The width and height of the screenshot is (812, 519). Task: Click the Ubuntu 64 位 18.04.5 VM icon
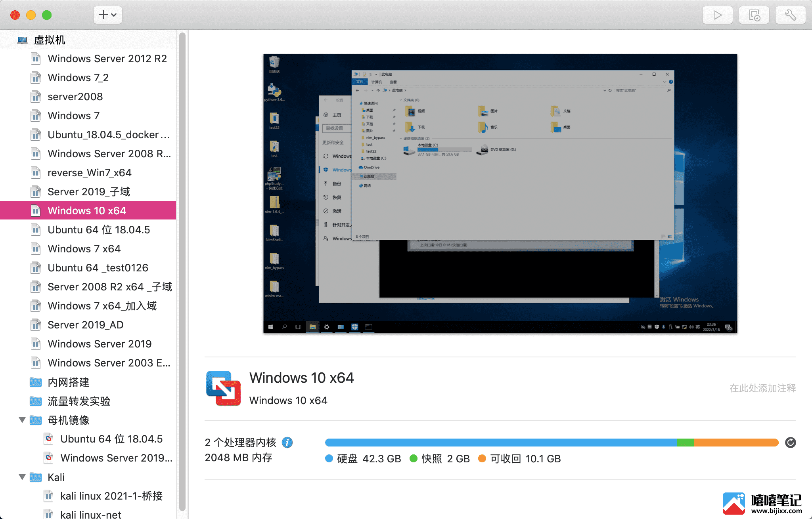pos(36,230)
